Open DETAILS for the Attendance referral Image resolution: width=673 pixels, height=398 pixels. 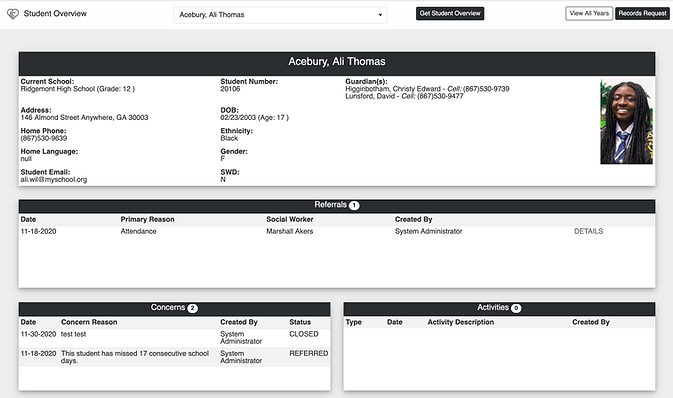(x=588, y=231)
